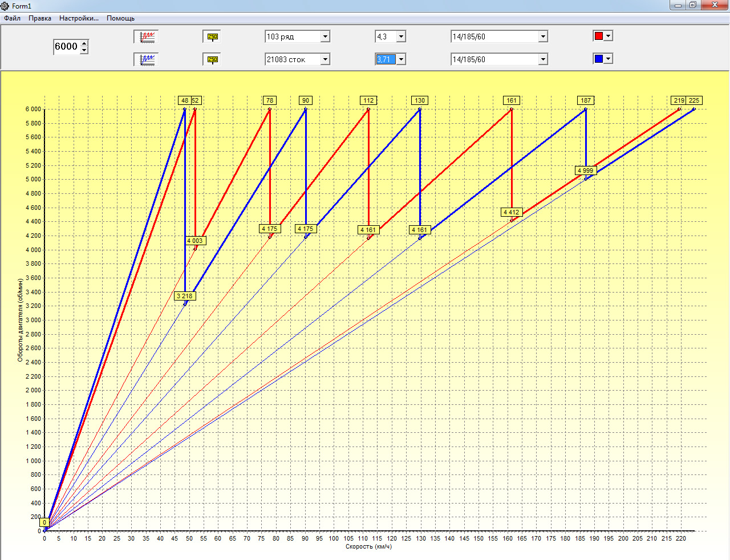Click the 130 speed label

point(420,100)
